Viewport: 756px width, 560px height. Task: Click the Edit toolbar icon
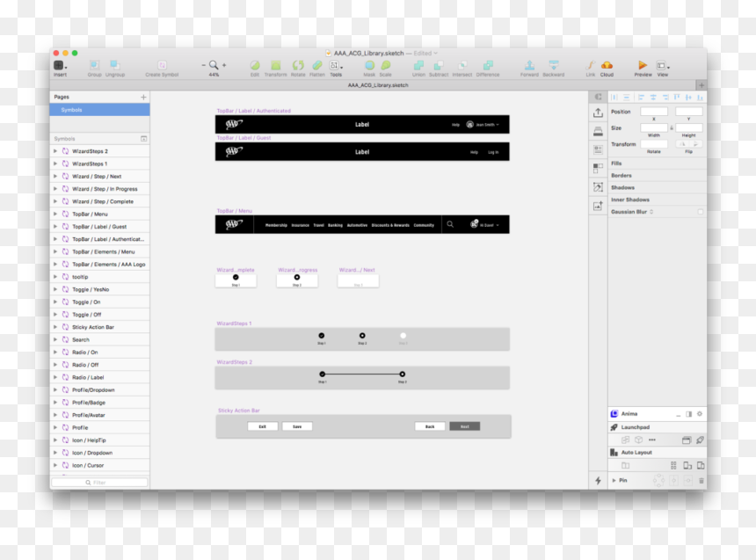tap(255, 65)
